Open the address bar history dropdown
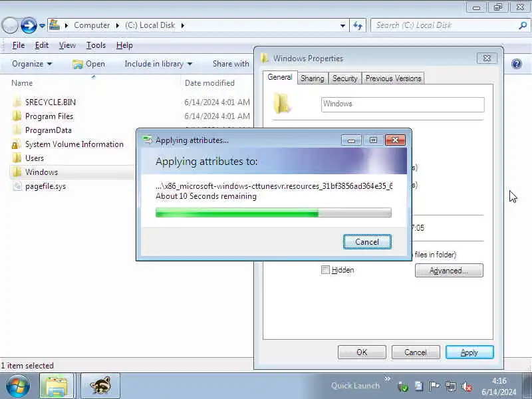 coord(342,25)
